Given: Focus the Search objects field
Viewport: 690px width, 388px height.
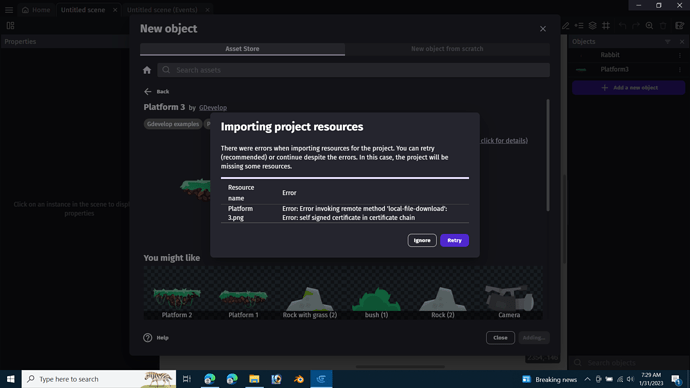Looking at the screenshot, I should tap(628, 362).
